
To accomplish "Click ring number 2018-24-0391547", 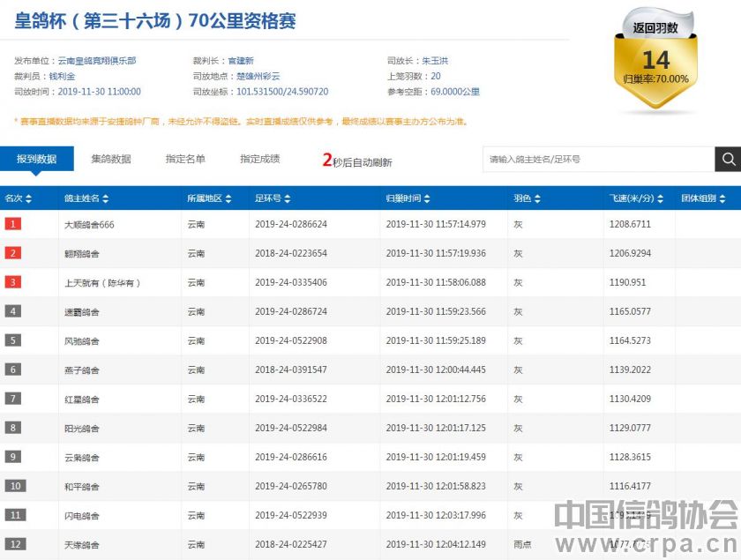I will click(291, 370).
